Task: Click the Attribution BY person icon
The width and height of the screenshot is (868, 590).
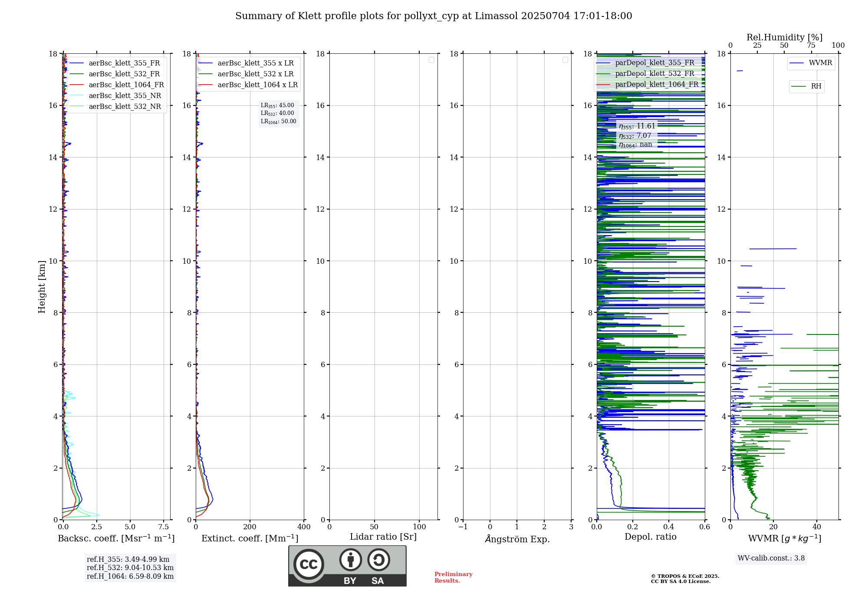Action: point(351,560)
